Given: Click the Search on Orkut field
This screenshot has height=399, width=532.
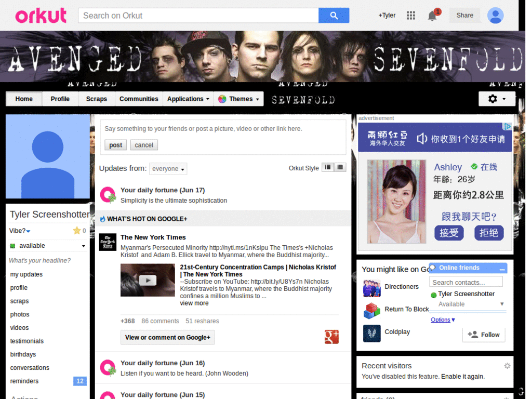Looking at the screenshot, I should point(198,16).
